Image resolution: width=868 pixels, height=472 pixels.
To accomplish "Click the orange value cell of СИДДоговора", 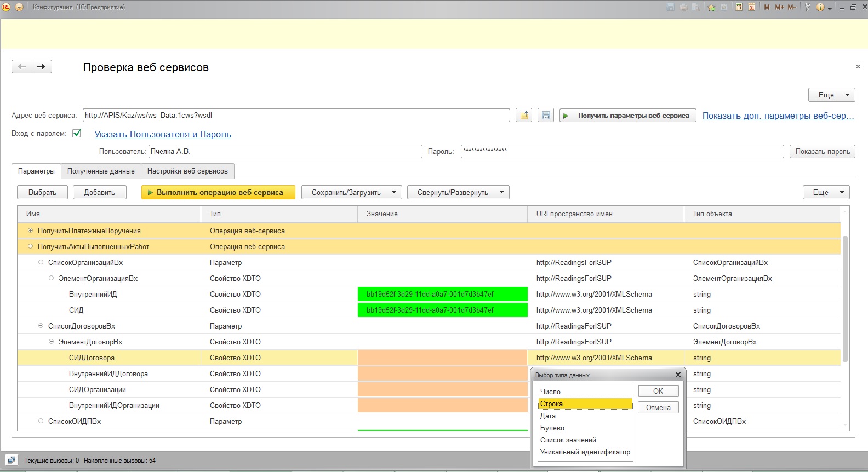I will [443, 358].
